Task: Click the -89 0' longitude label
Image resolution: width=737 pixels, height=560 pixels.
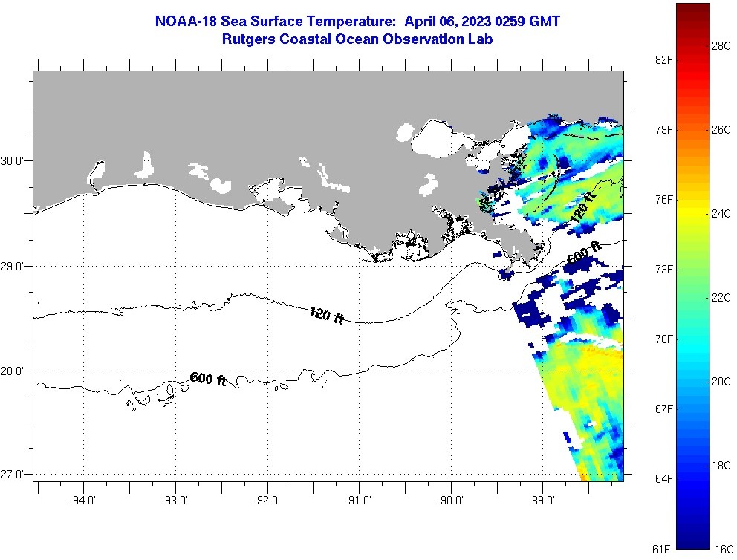Action: coord(542,501)
